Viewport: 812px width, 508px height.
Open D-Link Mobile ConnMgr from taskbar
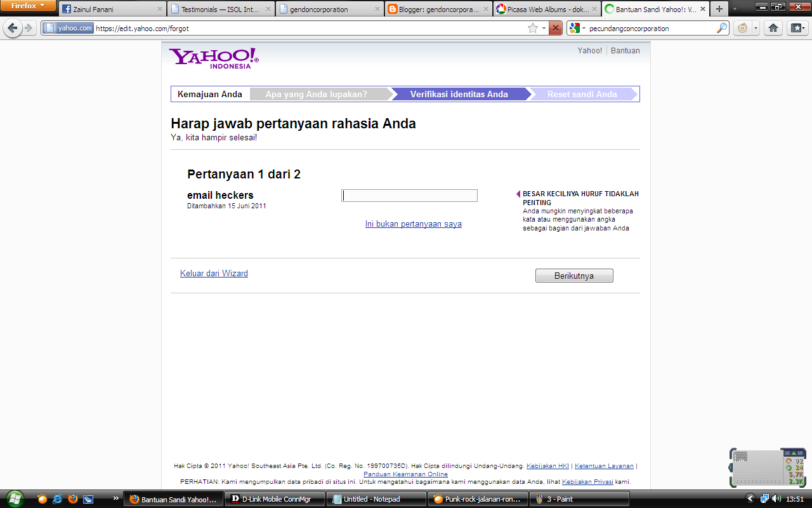275,499
